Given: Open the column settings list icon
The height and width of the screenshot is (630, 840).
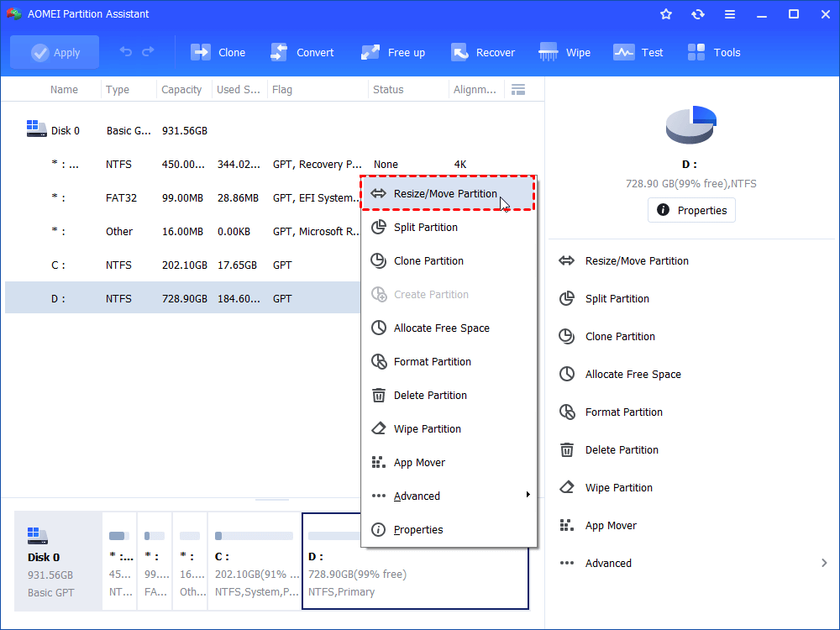Looking at the screenshot, I should click(518, 90).
